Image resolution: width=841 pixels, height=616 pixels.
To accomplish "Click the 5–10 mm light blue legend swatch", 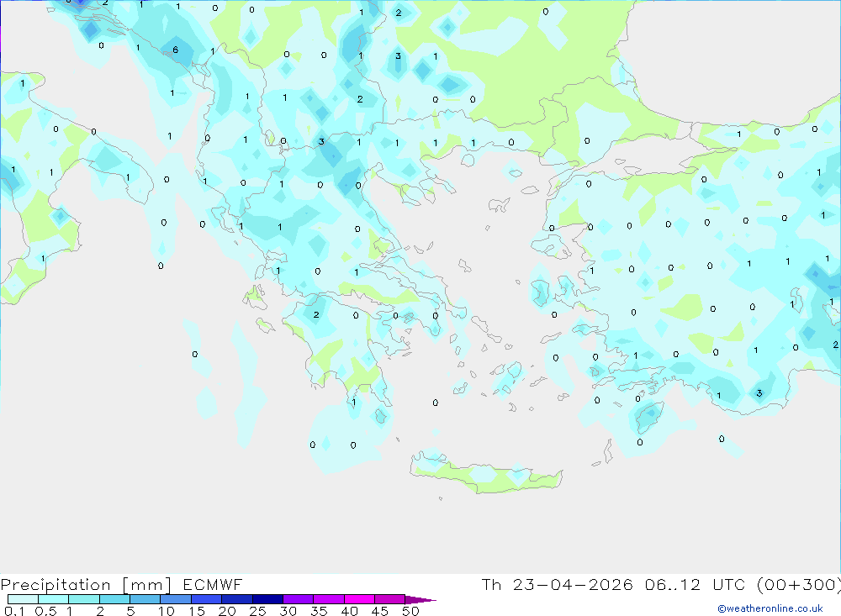I will coord(145,599).
